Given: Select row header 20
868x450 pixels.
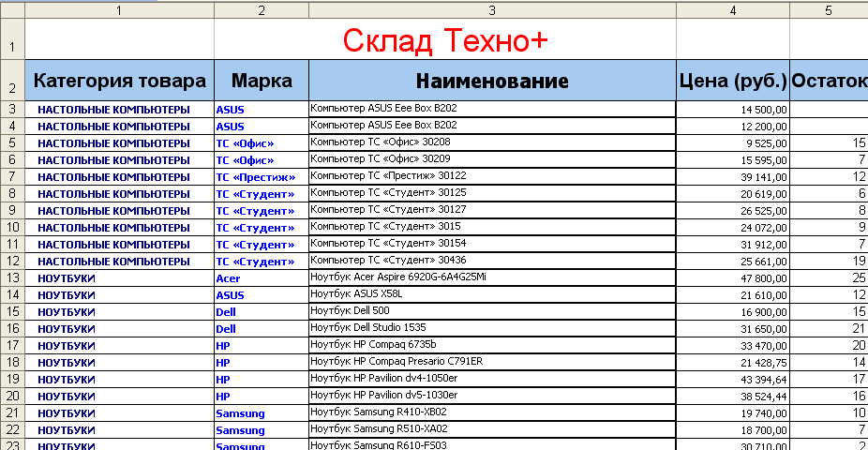Looking at the screenshot, I should click(x=12, y=397).
